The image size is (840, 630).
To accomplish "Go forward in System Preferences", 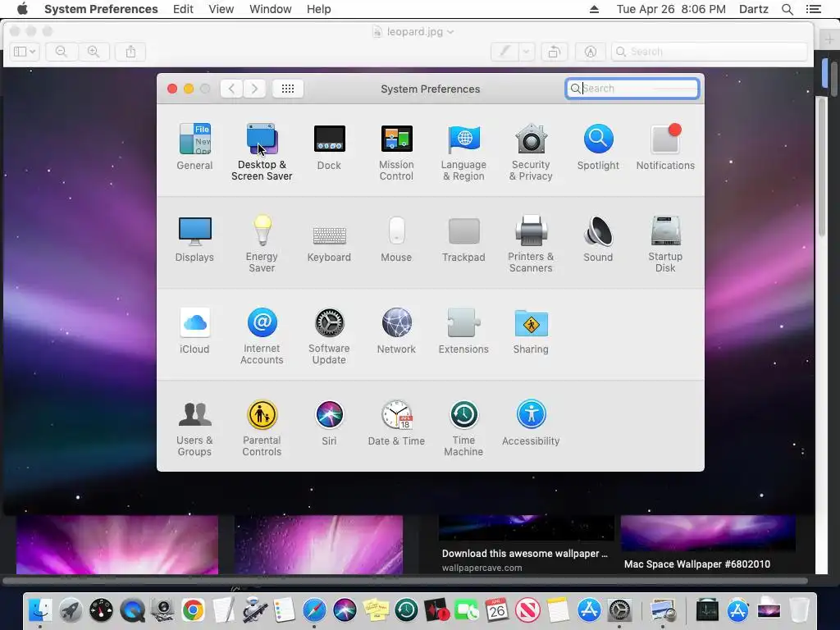I will click(254, 89).
